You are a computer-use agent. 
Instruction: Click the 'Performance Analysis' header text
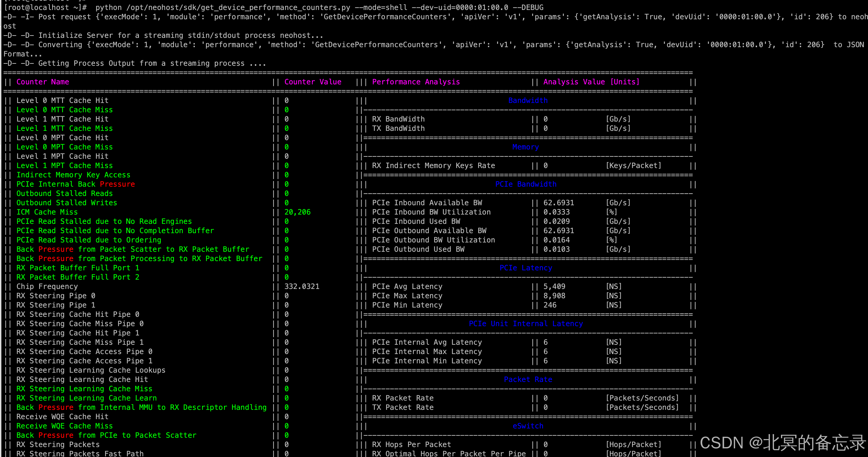click(x=415, y=82)
